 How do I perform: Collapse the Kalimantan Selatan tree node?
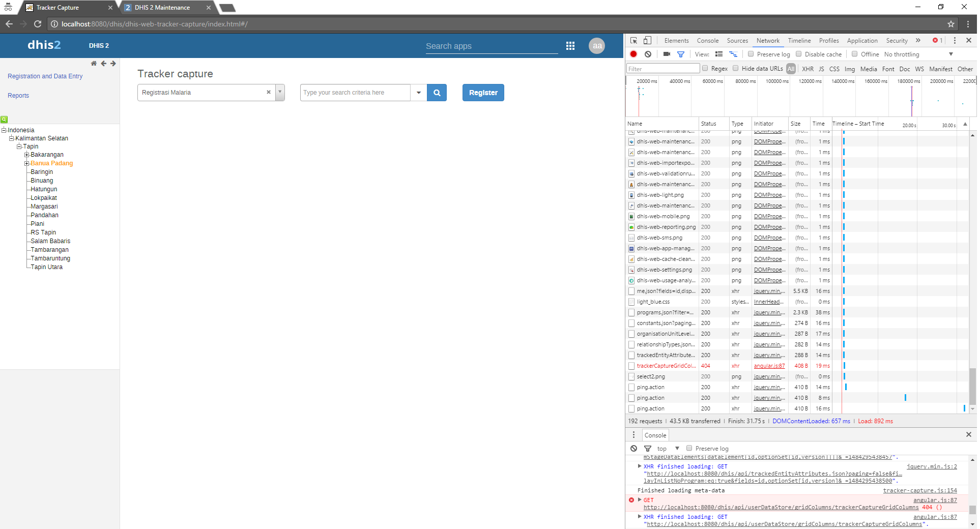pyautogui.click(x=12, y=138)
